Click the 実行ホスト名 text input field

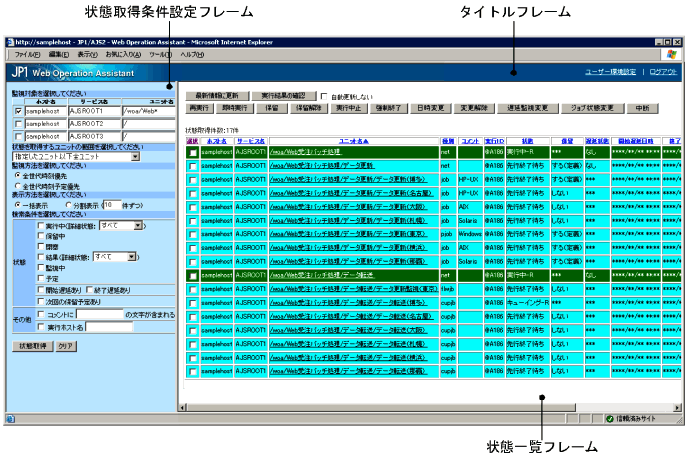click(110, 327)
